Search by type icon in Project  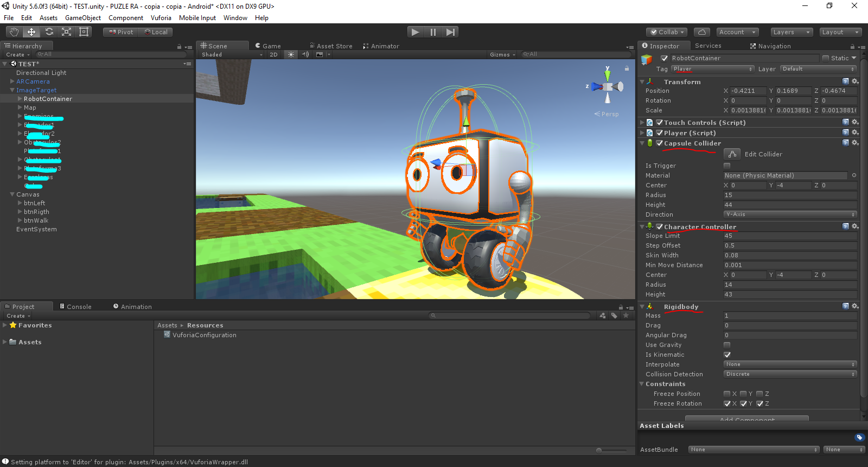[x=603, y=315]
